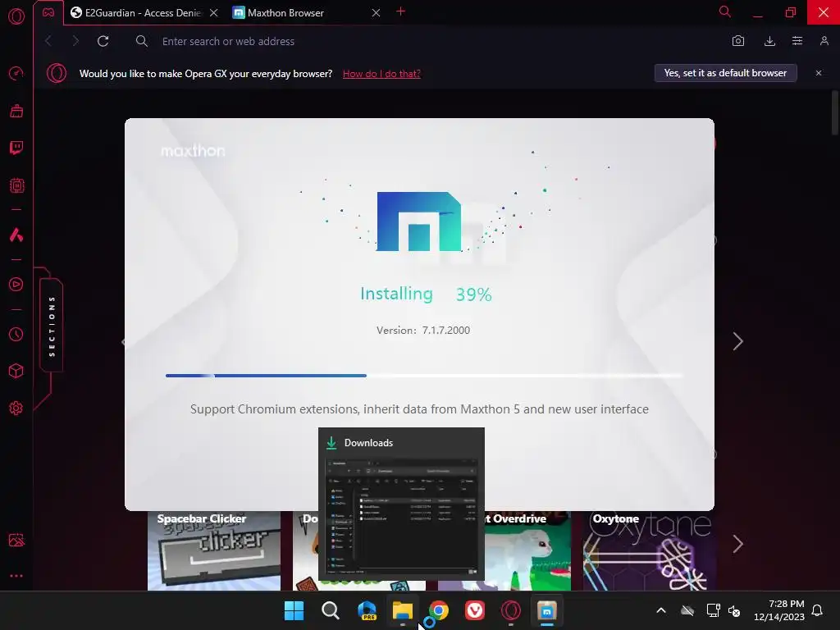The image size is (840, 630).
Task: Dismiss the default browser prompt bar
Action: tap(819, 73)
